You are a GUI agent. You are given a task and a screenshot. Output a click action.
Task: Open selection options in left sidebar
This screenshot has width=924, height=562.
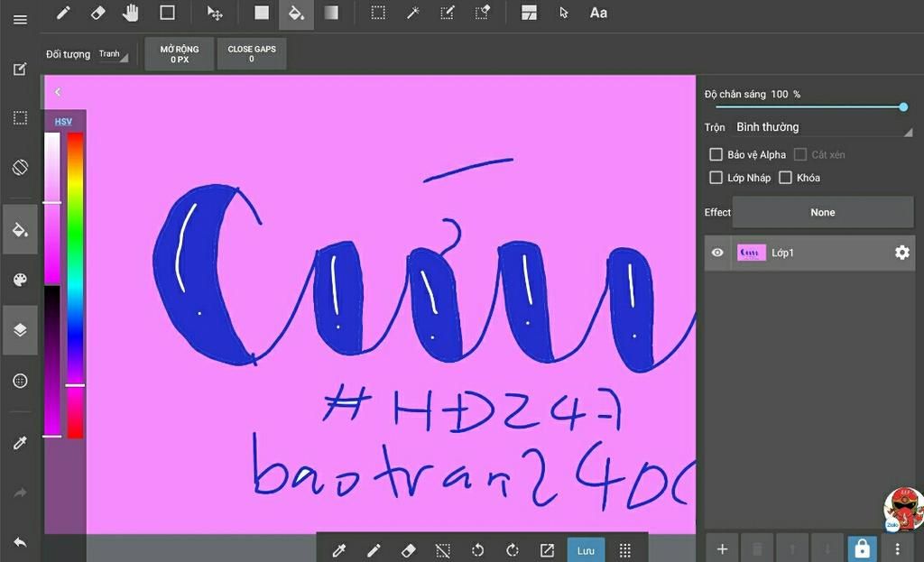[20, 118]
